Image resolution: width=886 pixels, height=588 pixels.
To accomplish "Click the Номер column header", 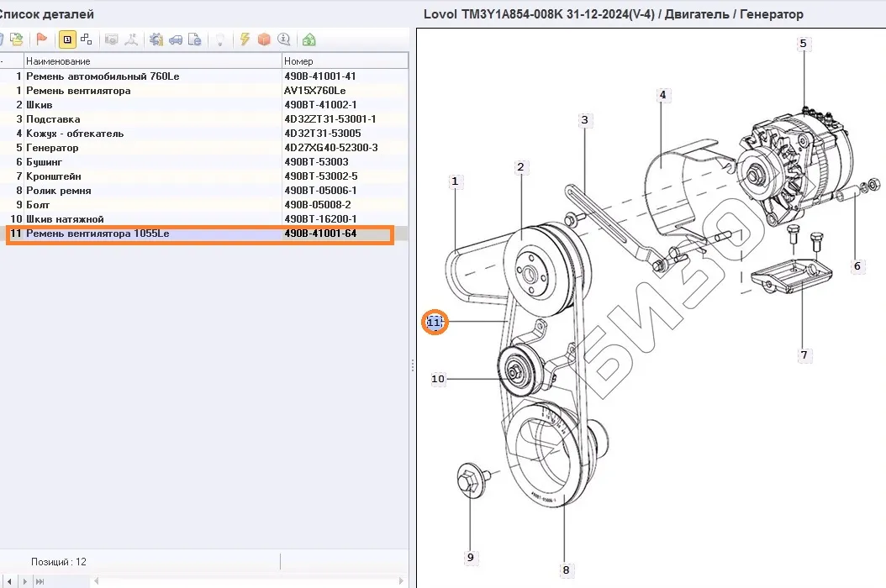I will (345, 60).
